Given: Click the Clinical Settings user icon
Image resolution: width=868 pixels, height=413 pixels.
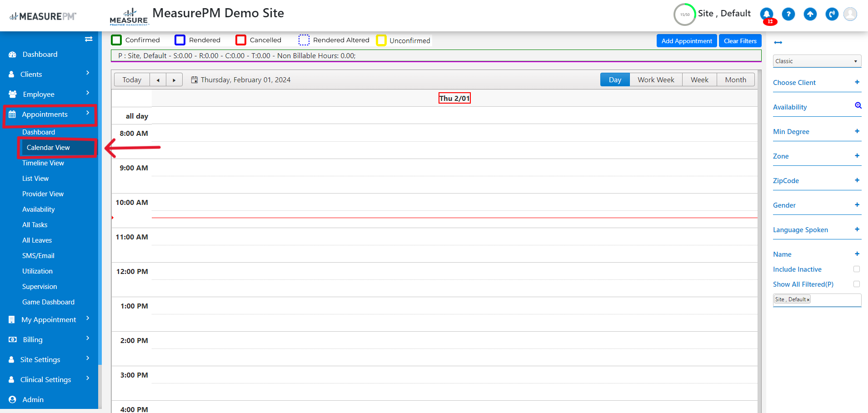Looking at the screenshot, I should point(11,379).
